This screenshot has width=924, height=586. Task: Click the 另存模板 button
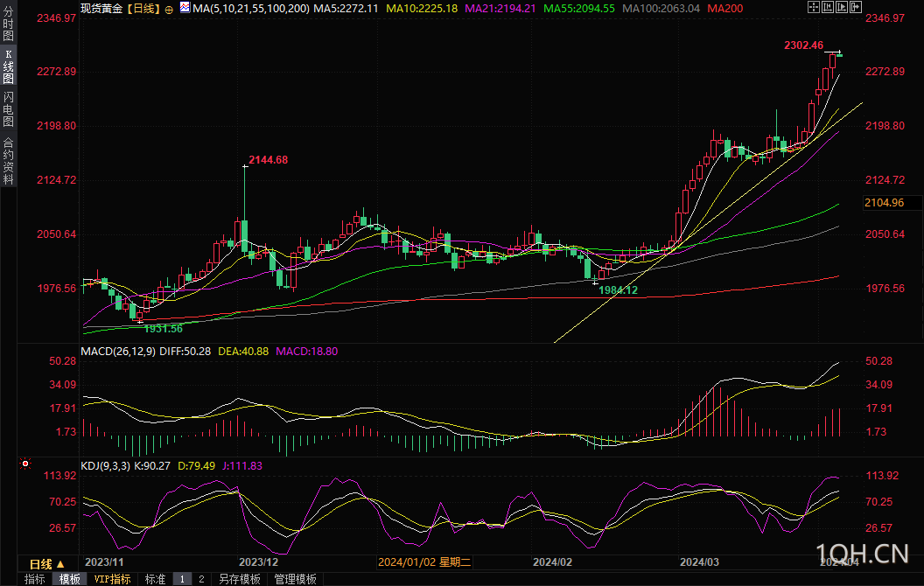click(x=239, y=579)
